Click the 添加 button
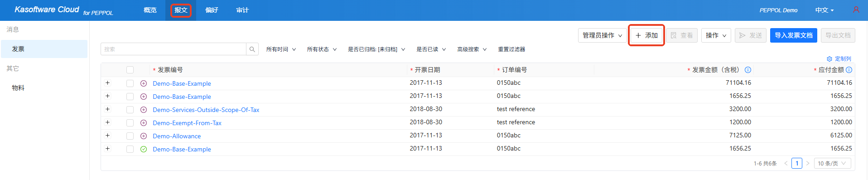Viewport: 868px width, 180px height. pyautogui.click(x=646, y=35)
